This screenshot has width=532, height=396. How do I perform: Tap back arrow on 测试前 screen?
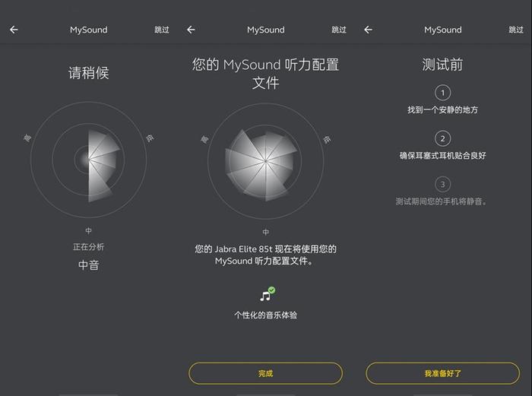click(x=368, y=30)
